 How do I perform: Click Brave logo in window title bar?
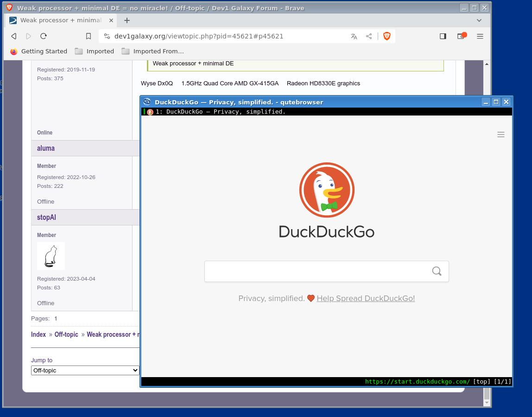point(9,7)
